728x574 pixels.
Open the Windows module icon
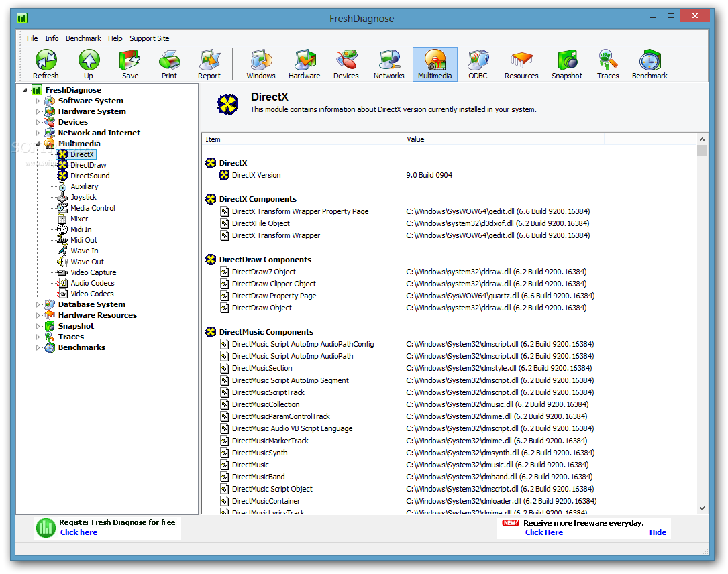(261, 64)
